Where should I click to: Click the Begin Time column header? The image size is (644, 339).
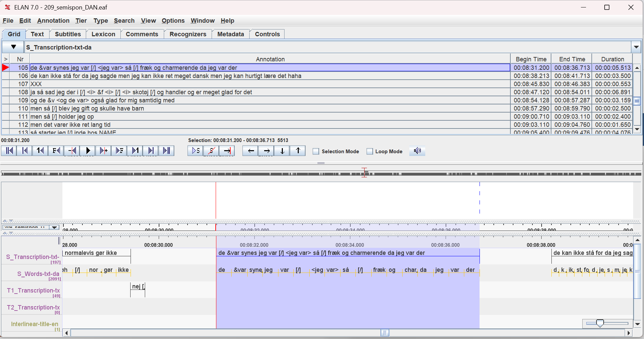click(531, 59)
